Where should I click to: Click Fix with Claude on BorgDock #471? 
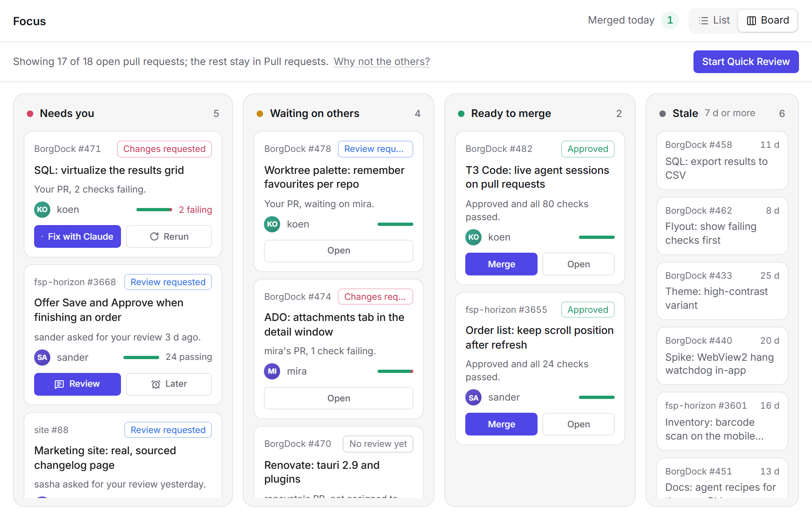pos(78,236)
